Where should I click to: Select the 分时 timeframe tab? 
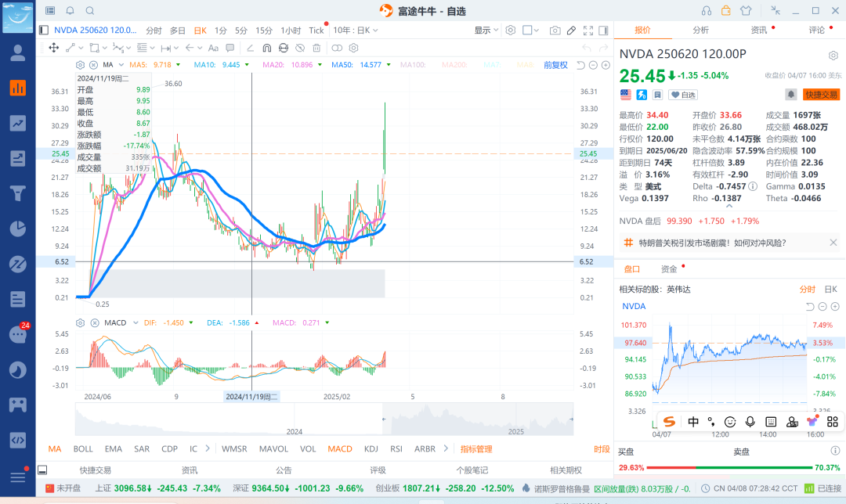tap(154, 31)
